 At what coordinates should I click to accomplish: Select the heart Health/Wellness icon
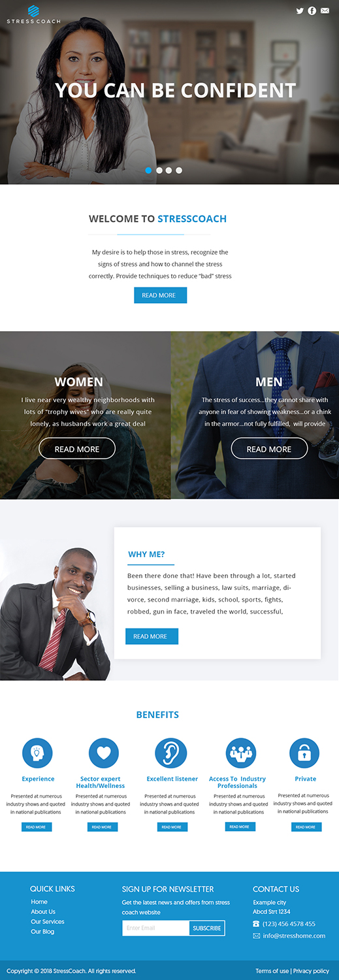(103, 753)
